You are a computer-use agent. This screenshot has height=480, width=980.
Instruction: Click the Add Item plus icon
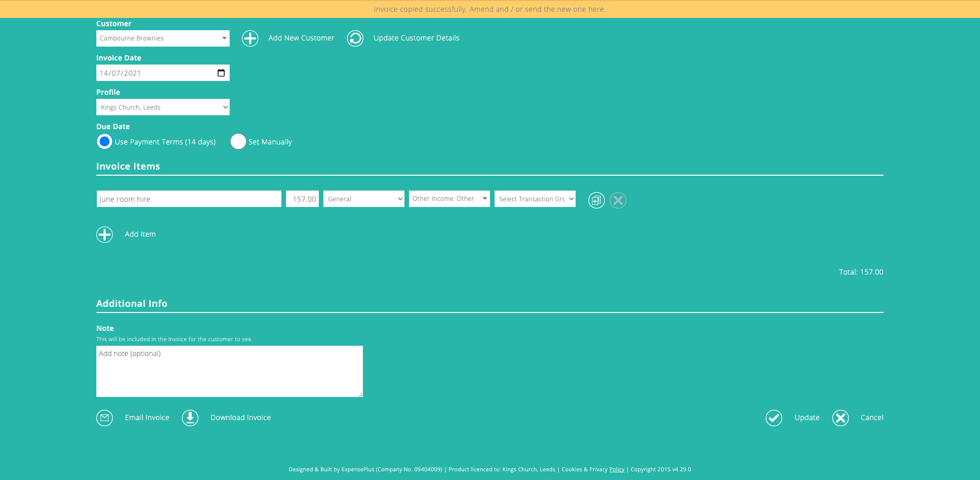105,234
